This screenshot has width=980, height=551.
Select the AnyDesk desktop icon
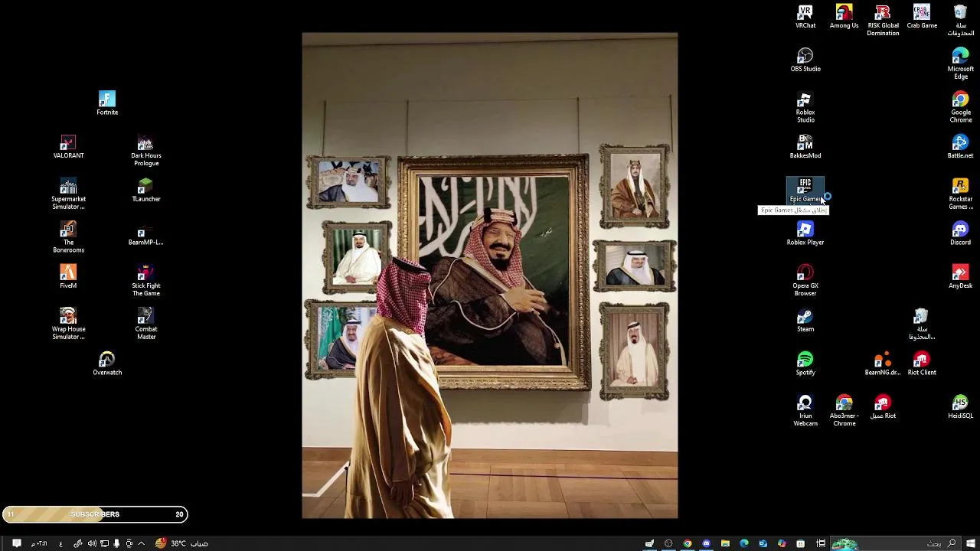(960, 277)
